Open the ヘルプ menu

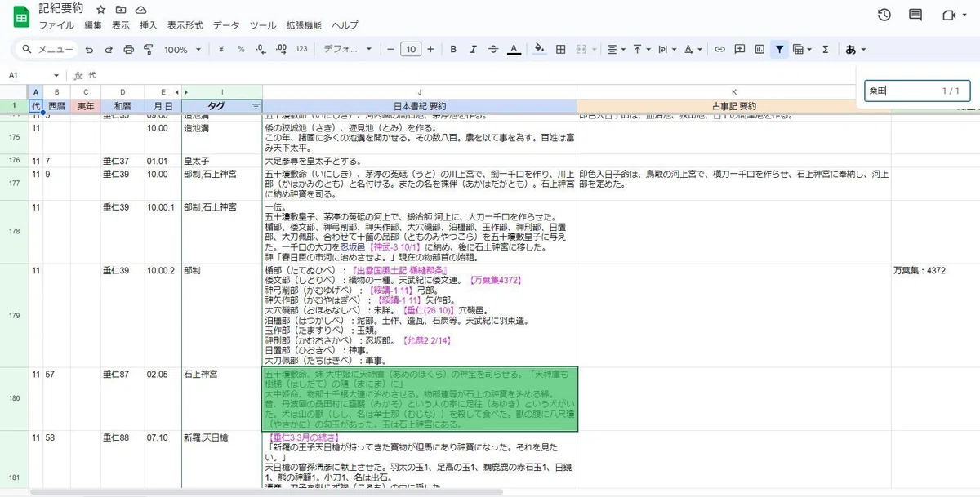[x=345, y=25]
